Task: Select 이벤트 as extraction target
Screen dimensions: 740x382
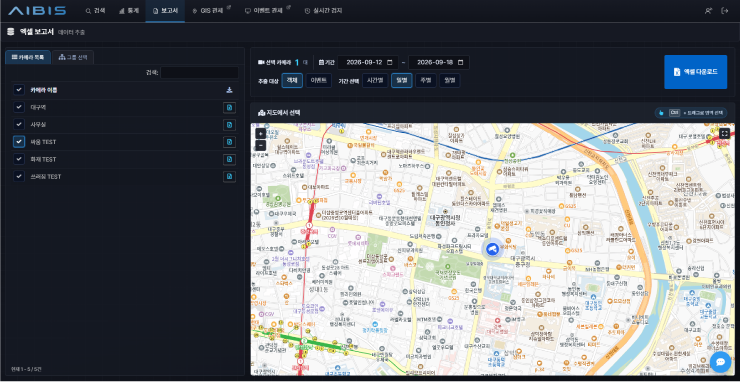Action: [x=319, y=80]
